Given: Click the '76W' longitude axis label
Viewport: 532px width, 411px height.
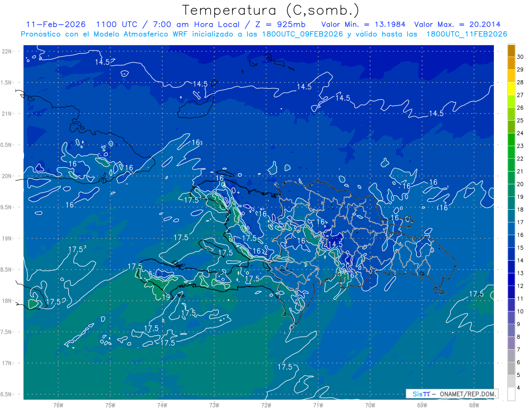Looking at the screenshot, I should 58,405.
